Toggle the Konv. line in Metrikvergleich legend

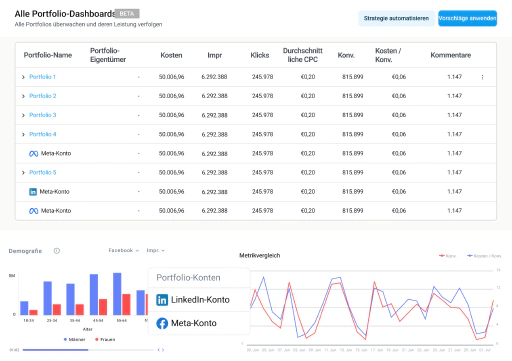coord(447,256)
